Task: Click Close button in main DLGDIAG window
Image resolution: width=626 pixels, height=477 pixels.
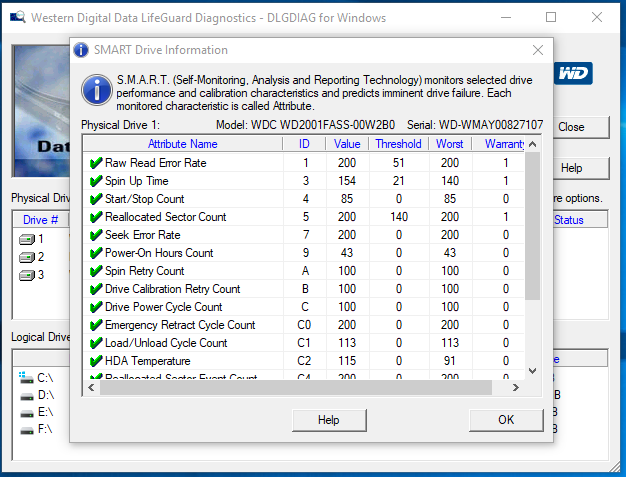Action: [x=581, y=127]
